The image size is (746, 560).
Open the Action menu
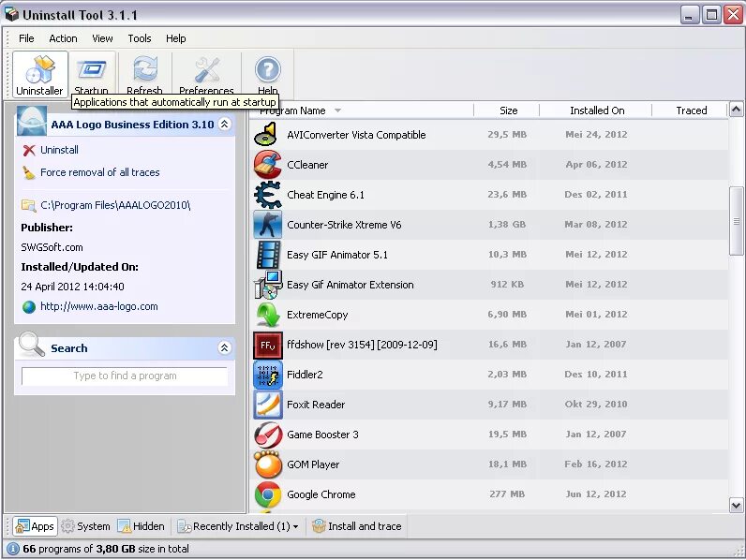(x=63, y=38)
